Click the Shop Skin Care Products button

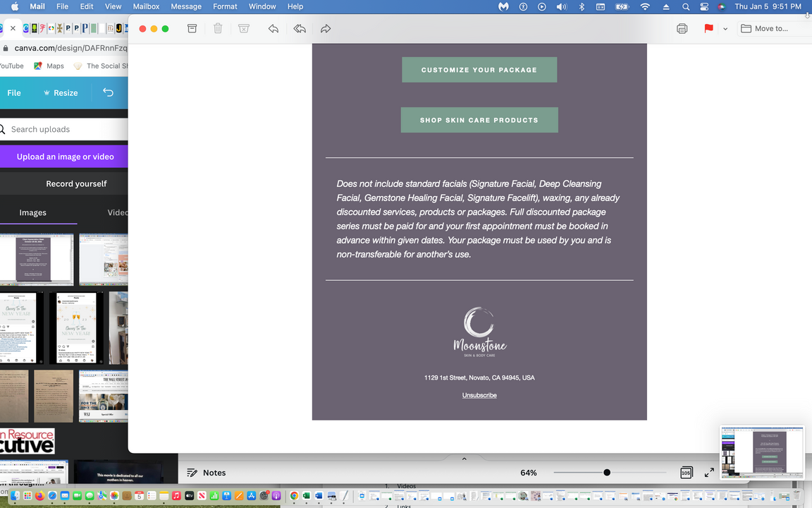(x=479, y=120)
